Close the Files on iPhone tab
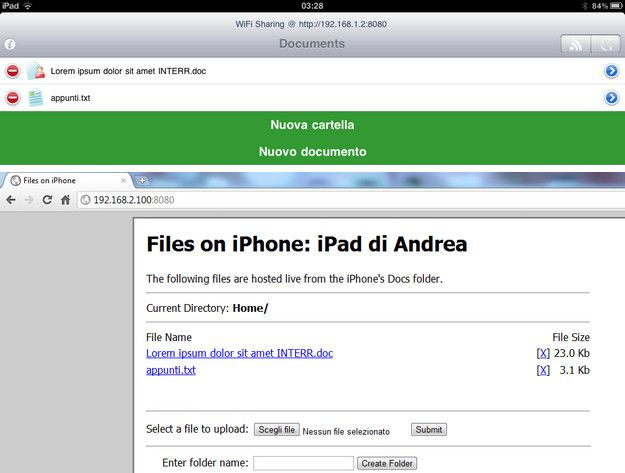The height and width of the screenshot is (473, 625). (x=124, y=181)
